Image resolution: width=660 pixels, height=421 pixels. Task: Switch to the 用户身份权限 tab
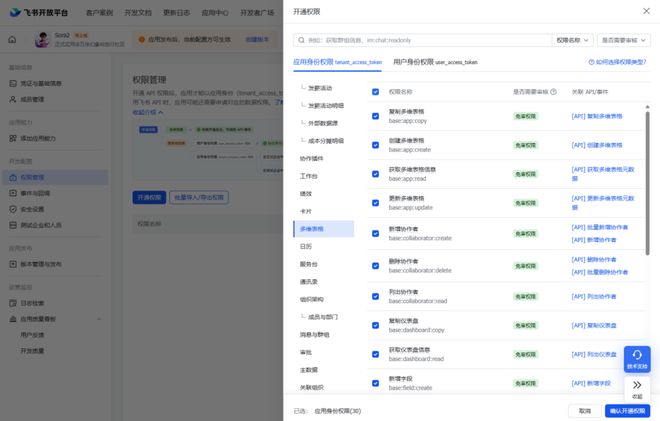[x=435, y=62]
